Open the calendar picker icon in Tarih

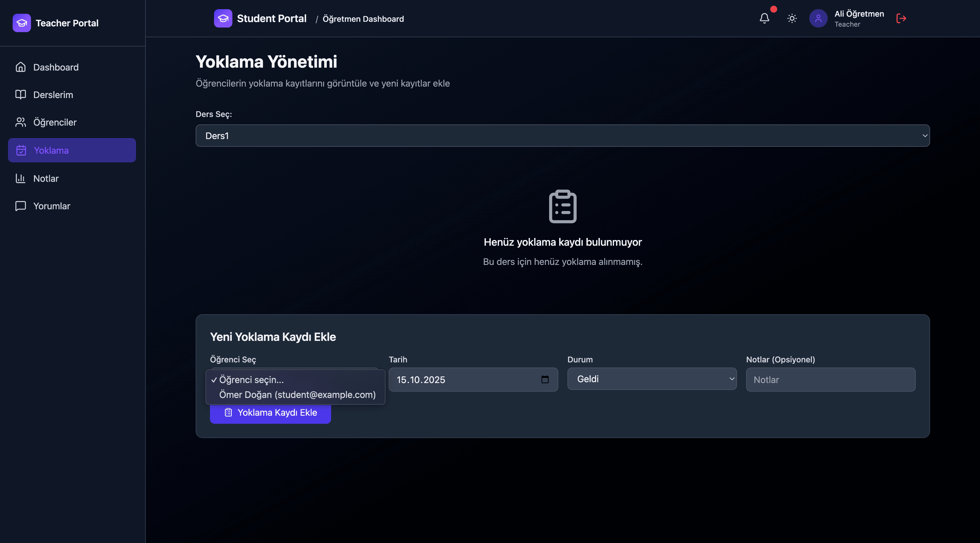(x=545, y=379)
